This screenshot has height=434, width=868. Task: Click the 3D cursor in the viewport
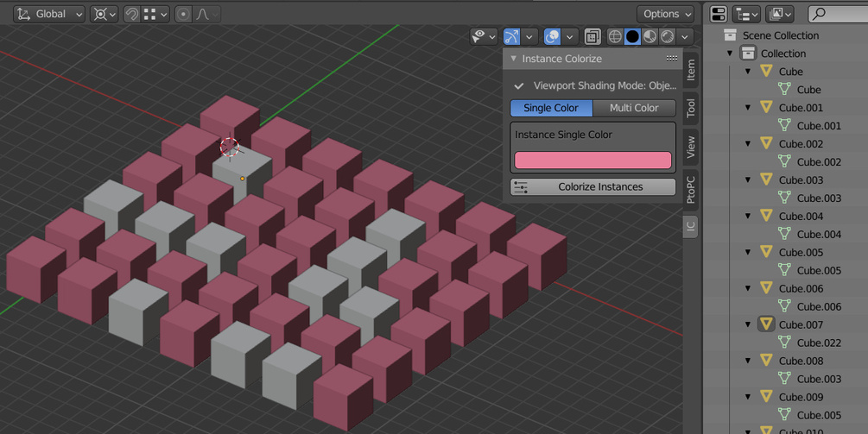point(230,147)
